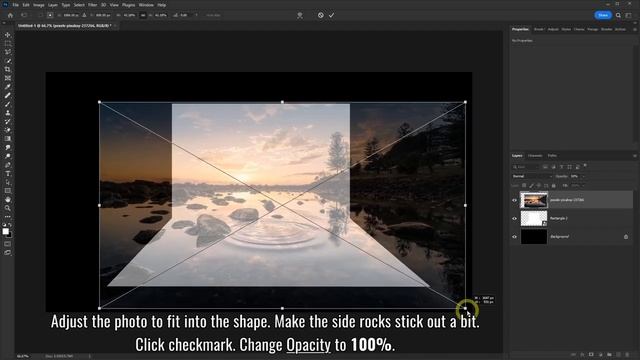The height and width of the screenshot is (360, 640).
Task: Open the Properties panel options menu
Action: (x=635, y=29)
